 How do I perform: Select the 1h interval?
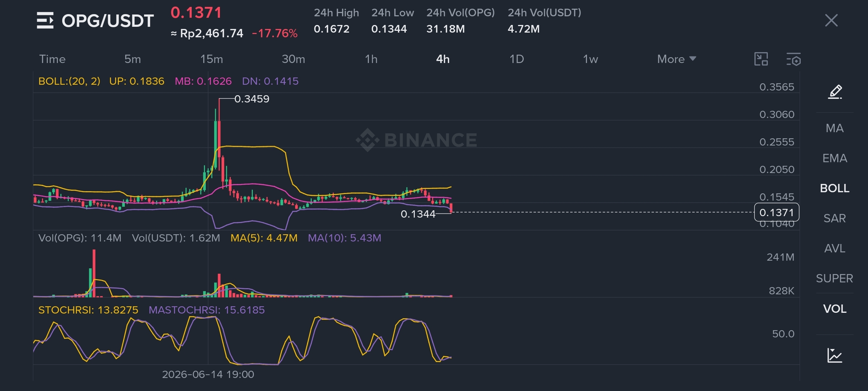[371, 59]
